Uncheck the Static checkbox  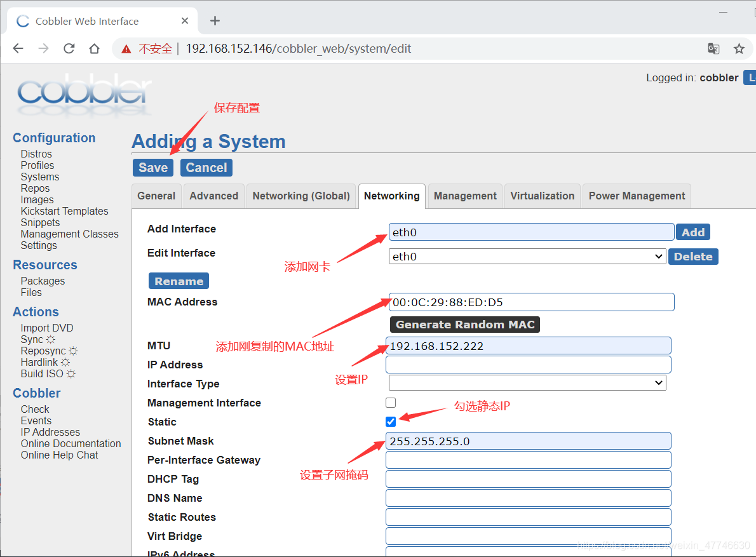tap(391, 422)
